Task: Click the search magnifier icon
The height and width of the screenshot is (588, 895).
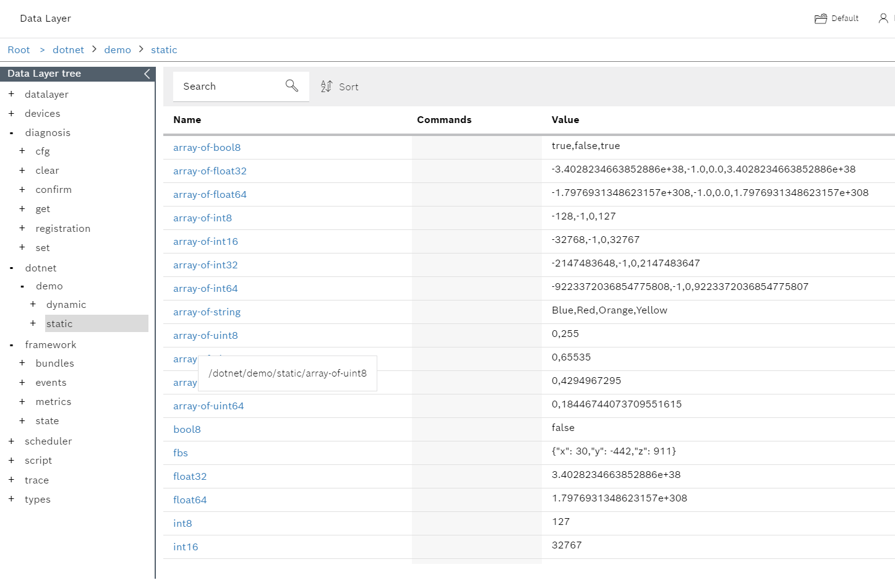Action: pyautogui.click(x=291, y=86)
